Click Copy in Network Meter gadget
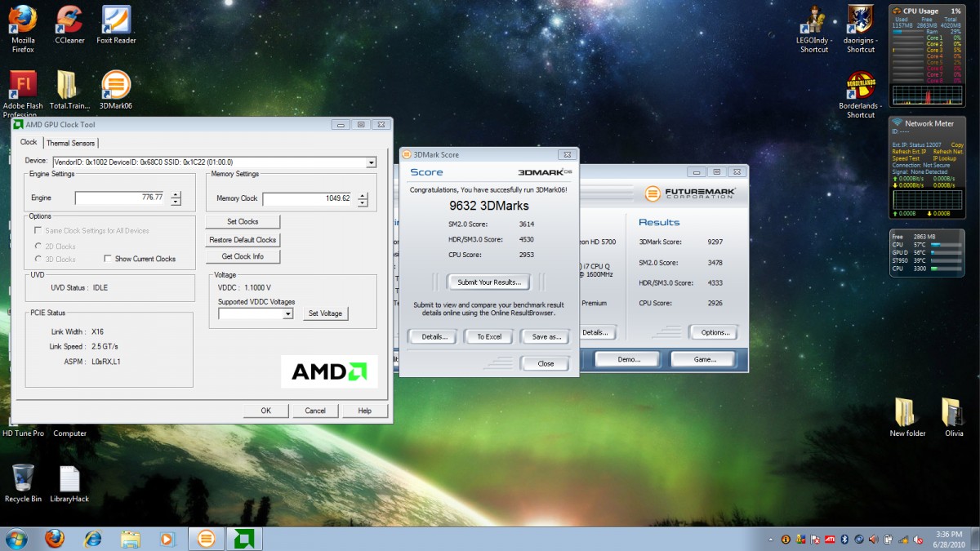The image size is (980, 551). click(x=956, y=145)
